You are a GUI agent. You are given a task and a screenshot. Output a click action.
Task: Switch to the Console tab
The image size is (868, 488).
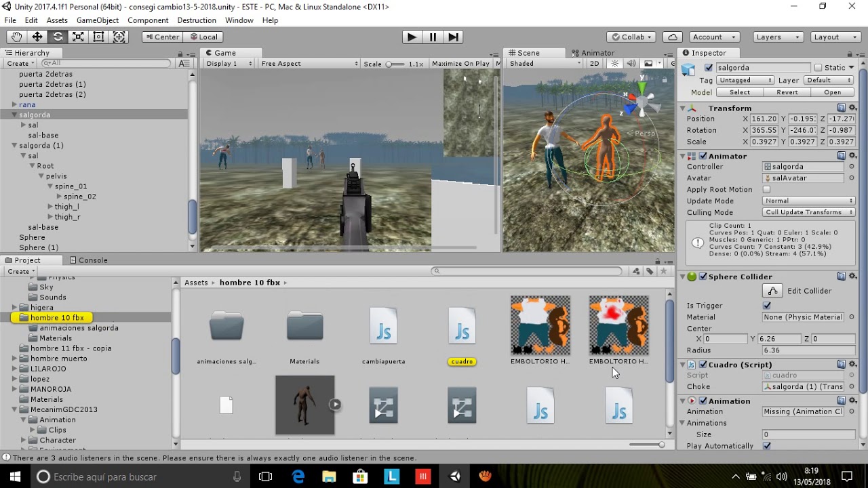coord(87,260)
